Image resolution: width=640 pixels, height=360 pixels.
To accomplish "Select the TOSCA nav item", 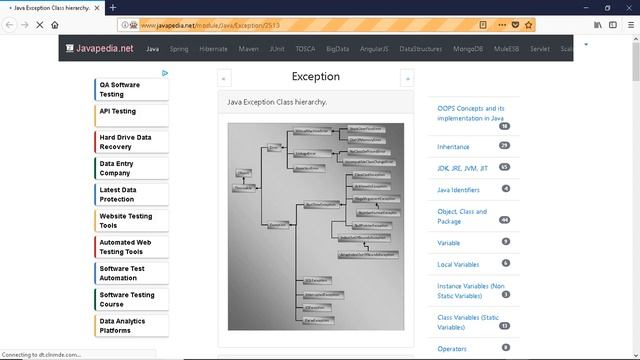I will 305,49.
